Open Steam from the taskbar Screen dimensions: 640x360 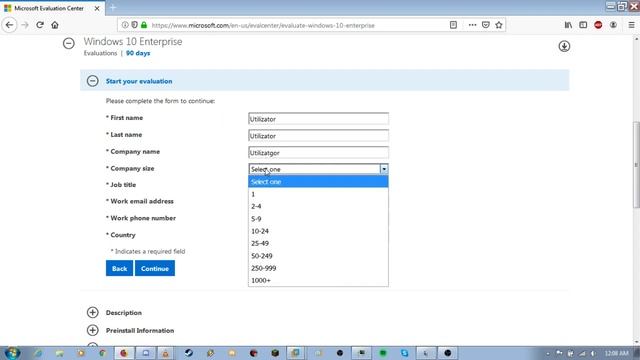click(x=189, y=353)
